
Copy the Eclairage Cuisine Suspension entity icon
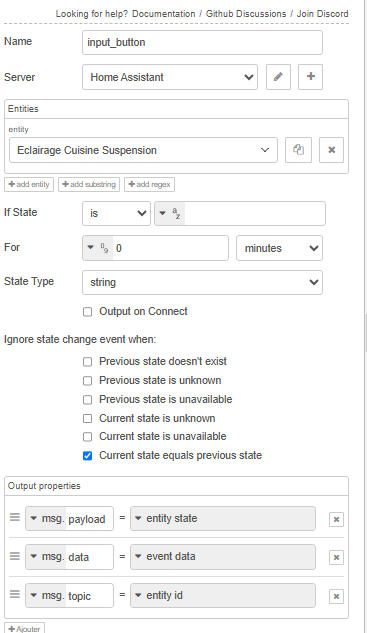298,150
